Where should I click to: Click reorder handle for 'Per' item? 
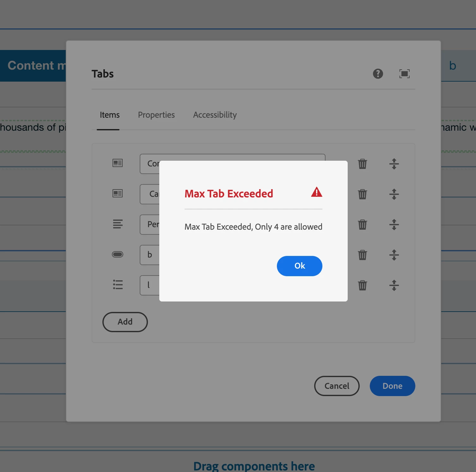pos(394,225)
